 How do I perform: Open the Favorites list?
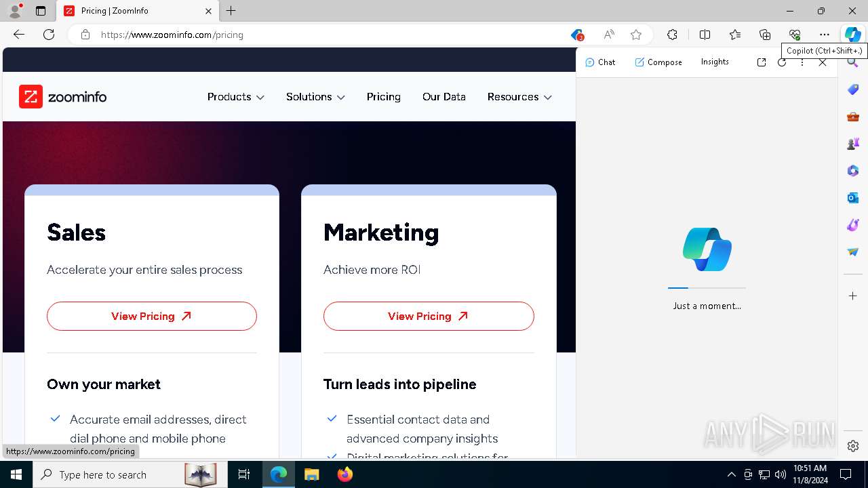click(x=735, y=35)
